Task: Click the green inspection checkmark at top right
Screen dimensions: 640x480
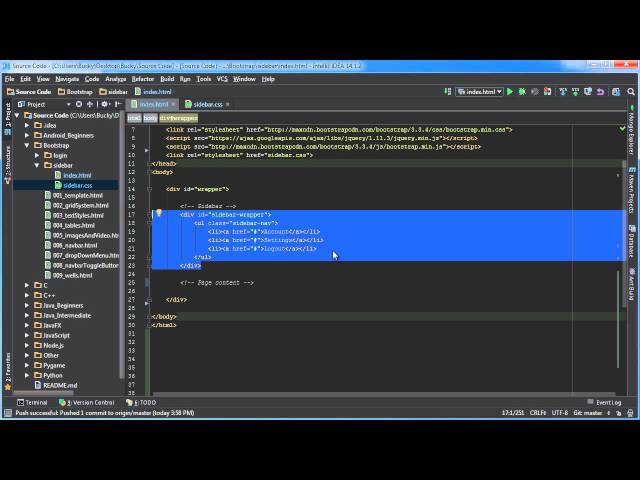Action: [x=622, y=129]
